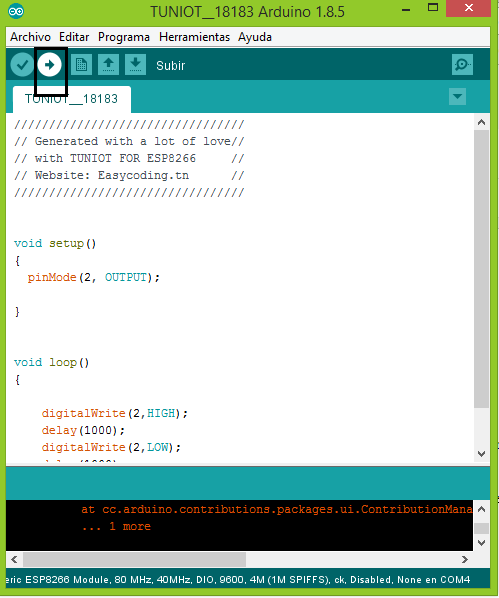Maximize the Arduino window
This screenshot has height=598, width=499.
[x=433, y=8]
